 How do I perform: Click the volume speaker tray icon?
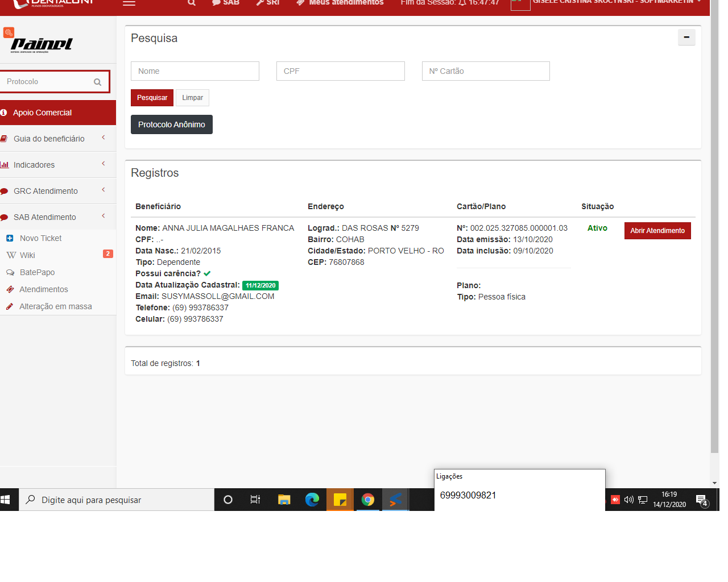point(628,500)
